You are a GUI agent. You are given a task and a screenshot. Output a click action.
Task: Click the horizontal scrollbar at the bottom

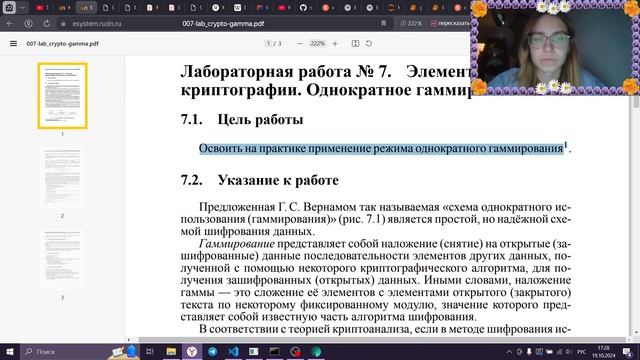coord(382,340)
